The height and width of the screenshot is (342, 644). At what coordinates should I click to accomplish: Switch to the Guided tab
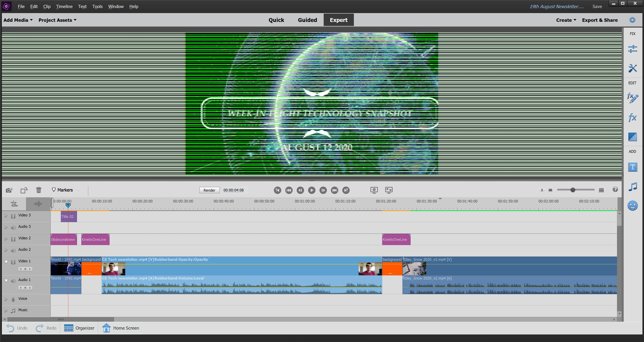(307, 20)
